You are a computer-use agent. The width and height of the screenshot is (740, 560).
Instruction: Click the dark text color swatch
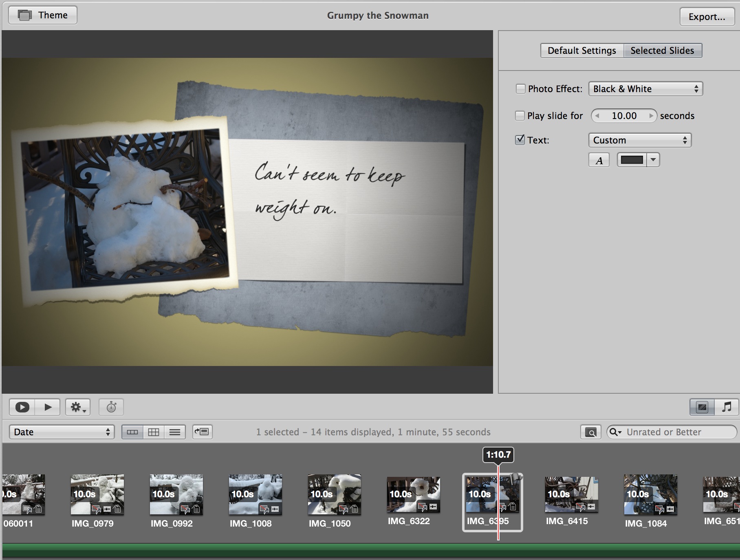pyautogui.click(x=632, y=160)
